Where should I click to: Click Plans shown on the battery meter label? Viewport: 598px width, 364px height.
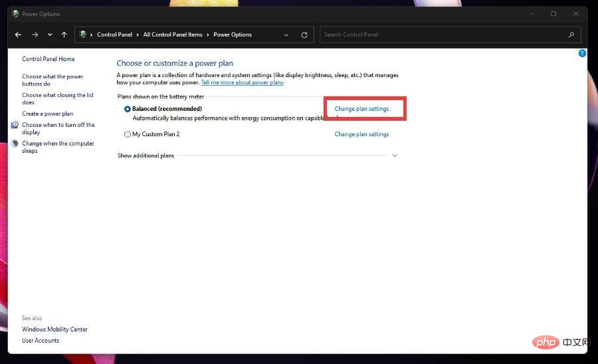click(x=161, y=96)
